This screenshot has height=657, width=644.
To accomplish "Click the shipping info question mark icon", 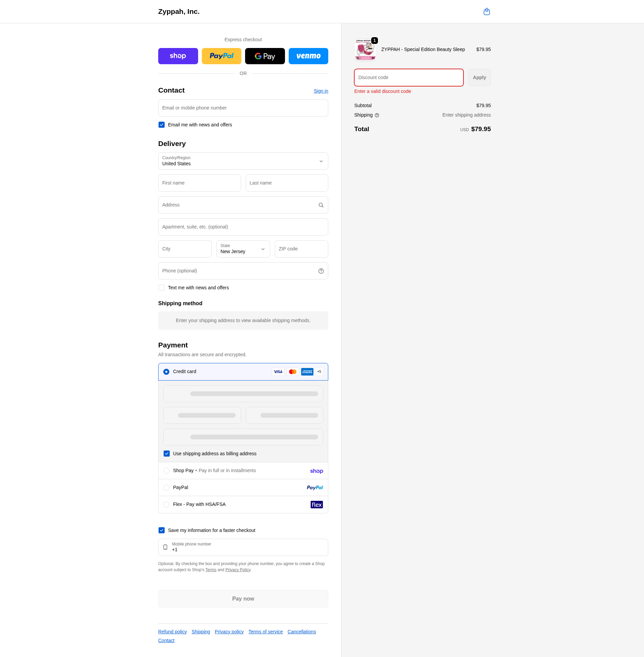I will (x=377, y=115).
